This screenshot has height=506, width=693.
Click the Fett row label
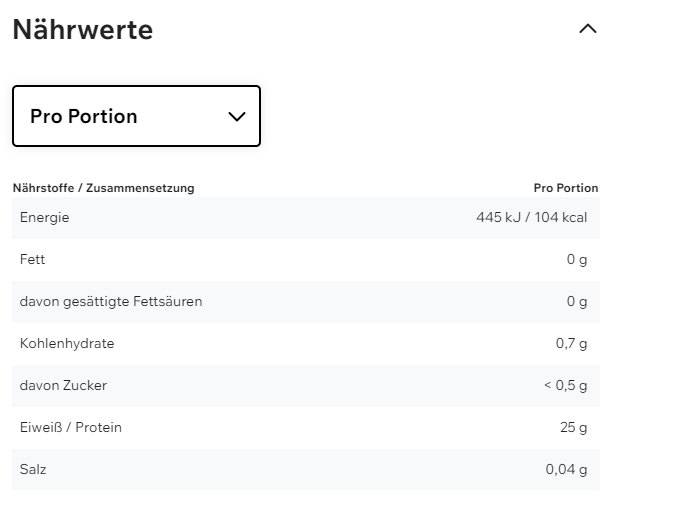pos(33,259)
